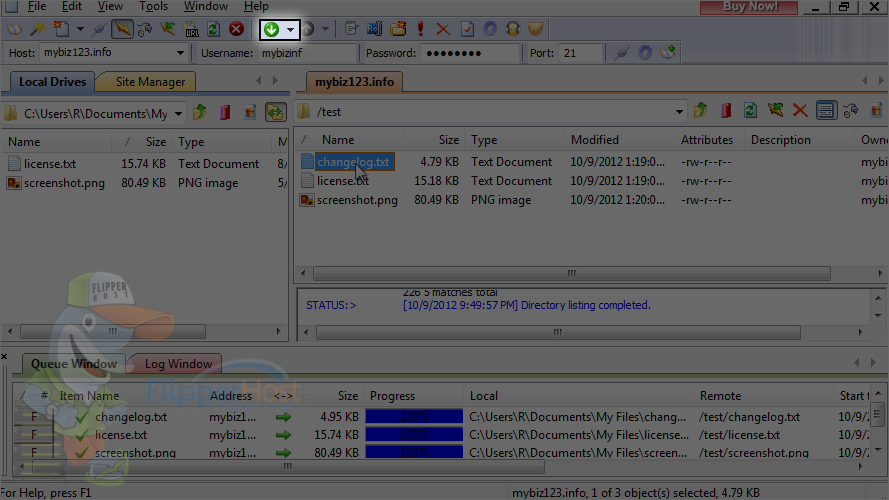Click into the Password field
The width and height of the screenshot is (889, 500).
pos(470,53)
